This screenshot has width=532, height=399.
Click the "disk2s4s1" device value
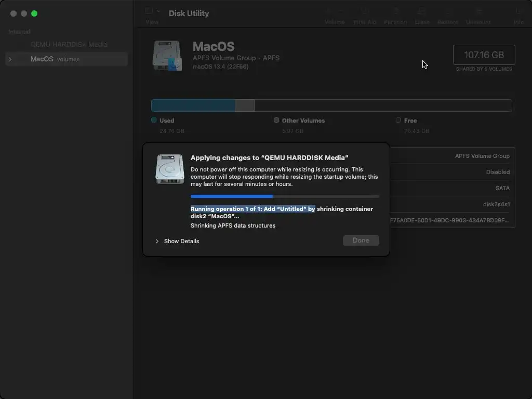(x=496, y=204)
